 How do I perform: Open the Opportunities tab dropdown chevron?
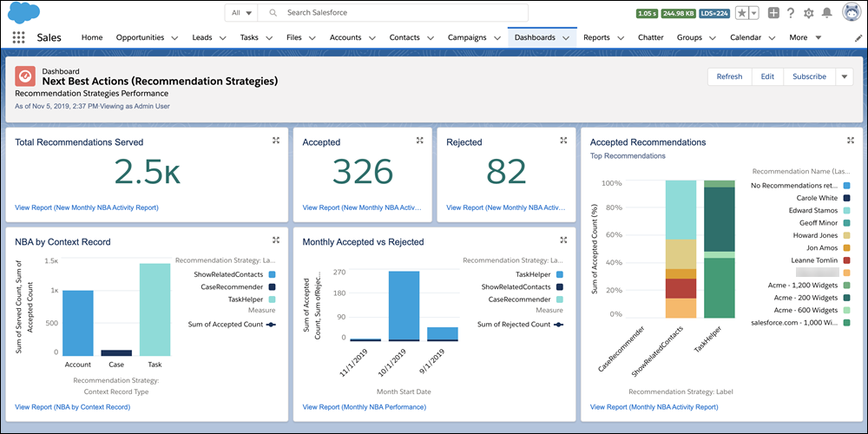[174, 37]
